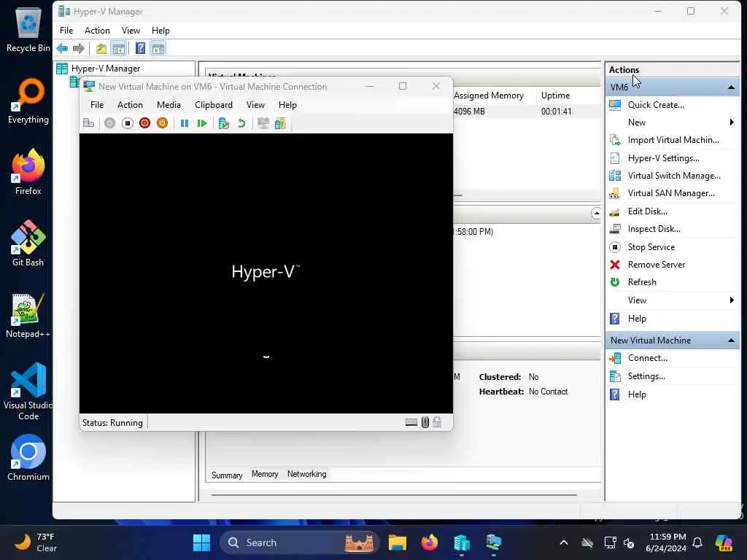The image size is (747, 560).
Task: Shut down the VM with red icon
Action: pyautogui.click(x=145, y=123)
